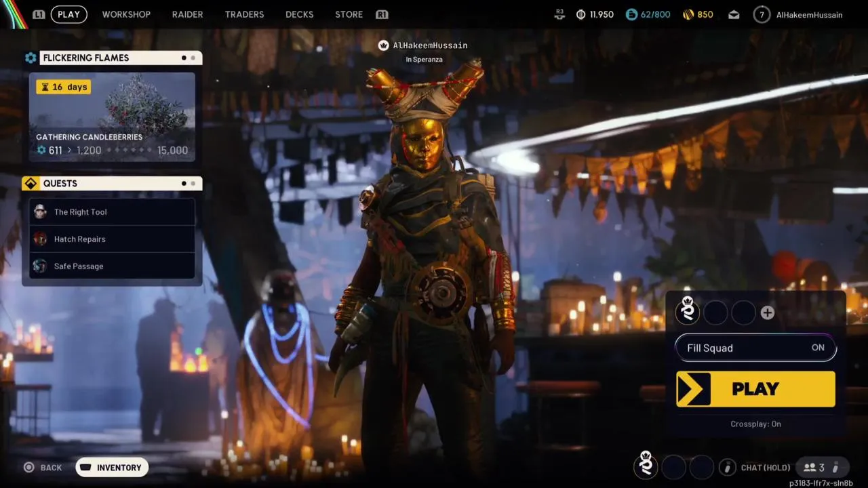This screenshot has height=488, width=868.
Task: Click the R3 controller prompt icon
Action: click(x=559, y=14)
